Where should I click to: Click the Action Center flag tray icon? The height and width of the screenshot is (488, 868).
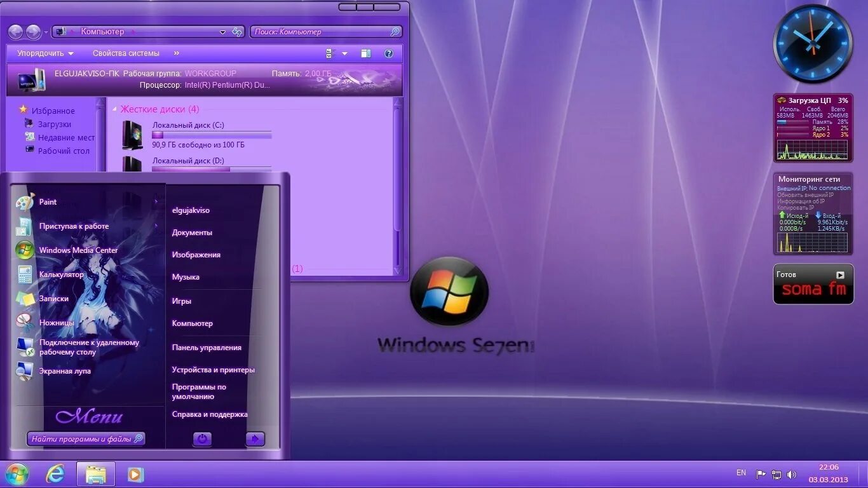pos(761,474)
